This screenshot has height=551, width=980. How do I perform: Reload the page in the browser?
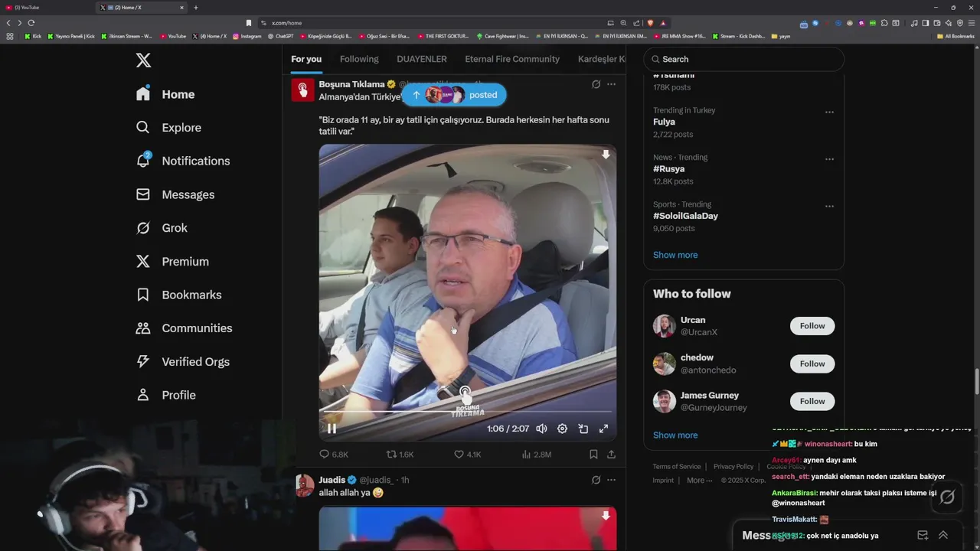click(31, 23)
